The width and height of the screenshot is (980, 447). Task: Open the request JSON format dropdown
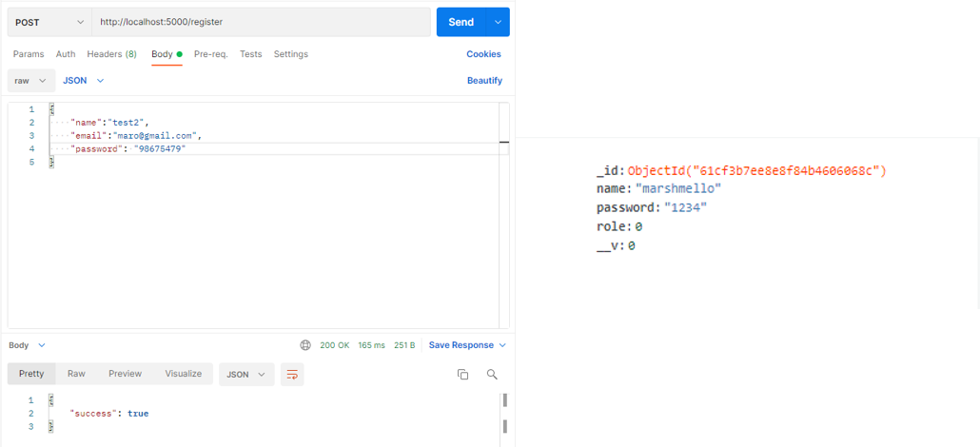(x=83, y=81)
